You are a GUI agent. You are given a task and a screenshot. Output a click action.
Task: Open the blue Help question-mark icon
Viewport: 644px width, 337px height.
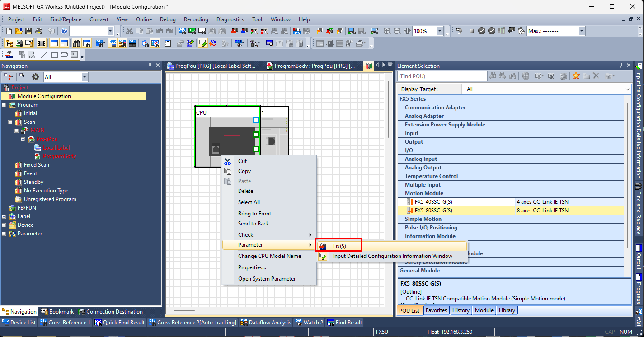(x=64, y=31)
